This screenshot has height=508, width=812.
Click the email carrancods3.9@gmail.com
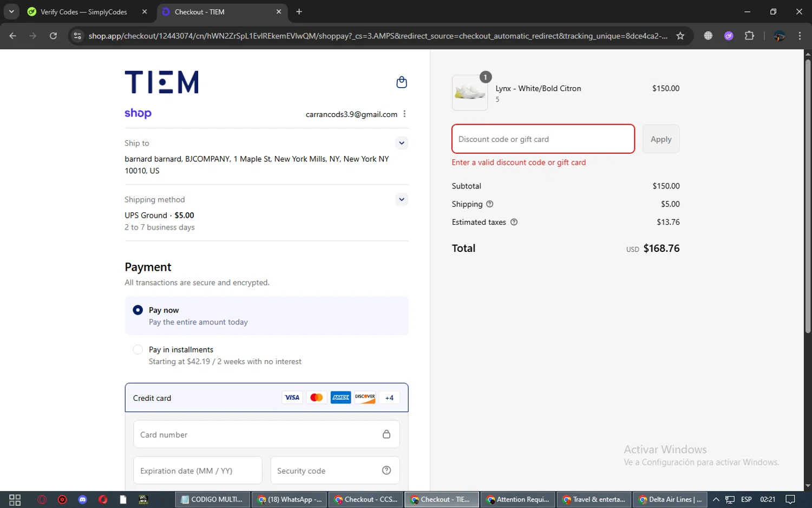tap(351, 114)
